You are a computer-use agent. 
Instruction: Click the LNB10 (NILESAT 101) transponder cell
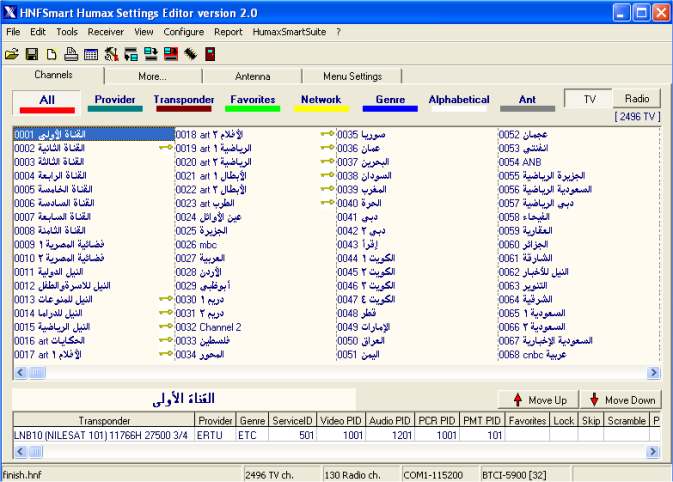point(104,435)
